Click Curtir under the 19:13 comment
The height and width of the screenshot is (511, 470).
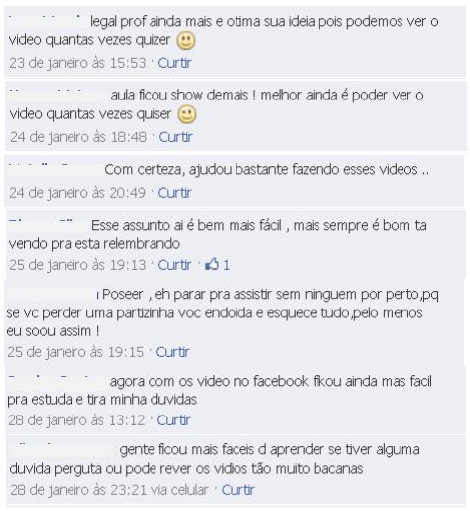click(x=174, y=265)
